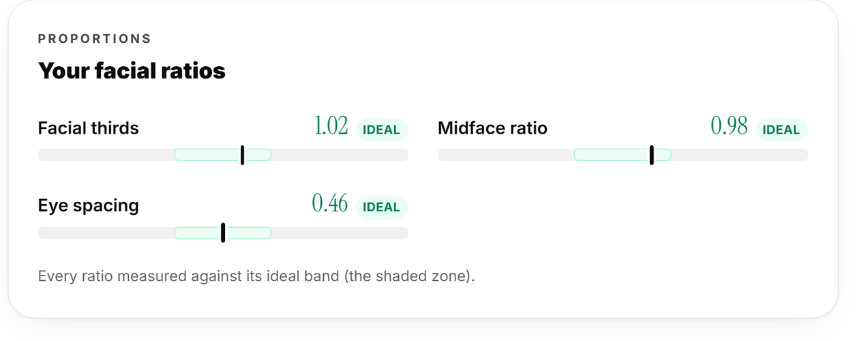Click the Facial thirds slider marker
Screen dimensions: 868x341
pos(243,155)
